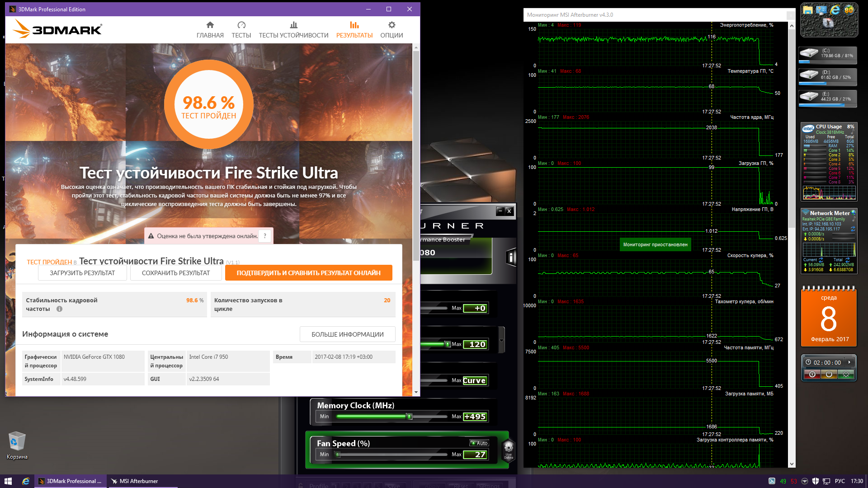Click the ТЕСТЫ gauge icon
Screen dimensions: 868x488
point(241,25)
